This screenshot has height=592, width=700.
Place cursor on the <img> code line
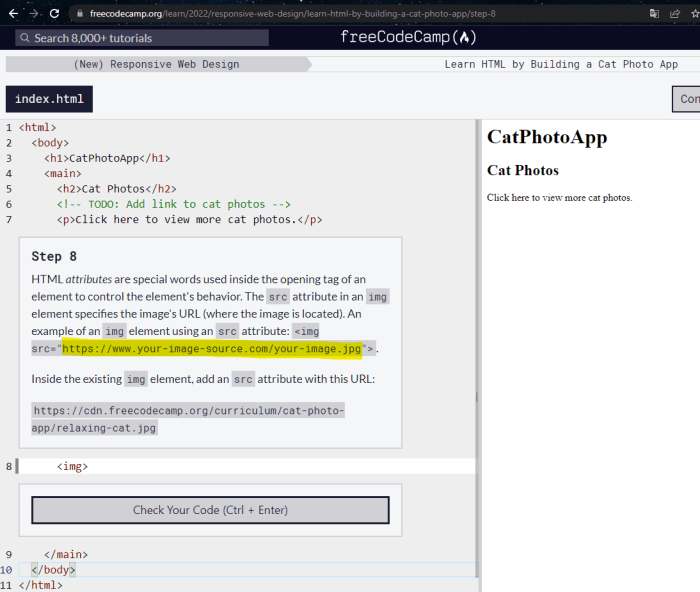tap(72, 467)
